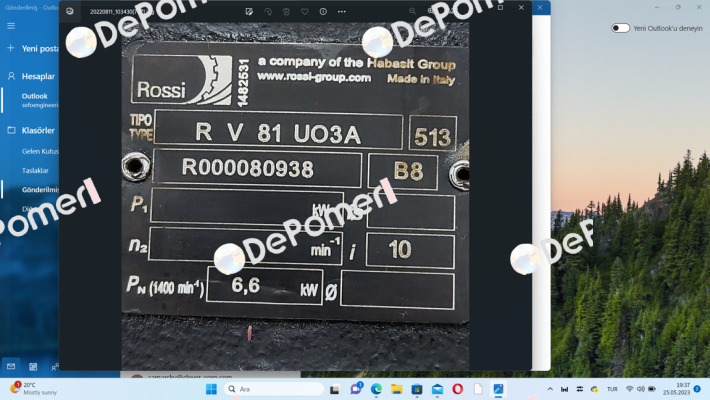This screenshot has height=400, width=710.
Task: Compose with Yeni posta in Mail
Action: [x=34, y=48]
